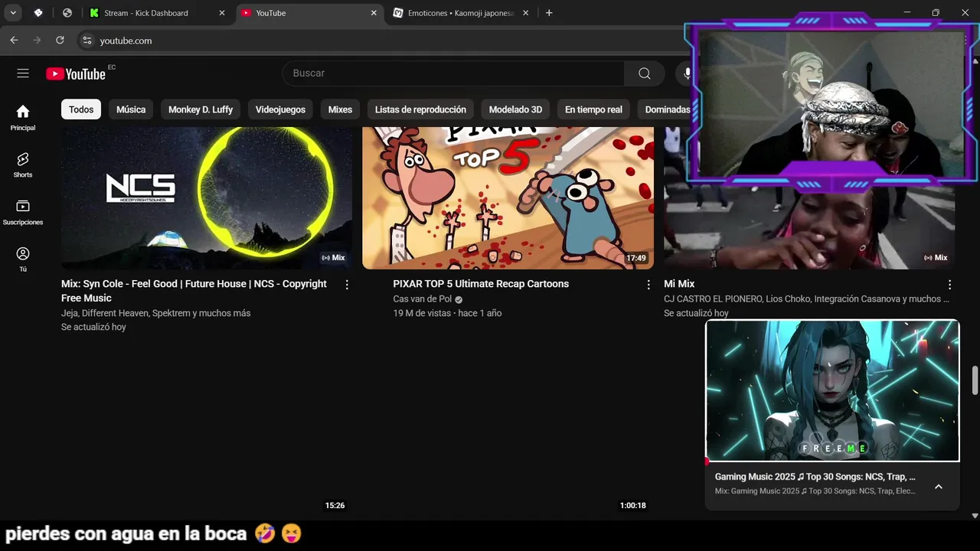Reload the YouTube page
The width and height of the screenshot is (980, 551).
(x=60, y=41)
